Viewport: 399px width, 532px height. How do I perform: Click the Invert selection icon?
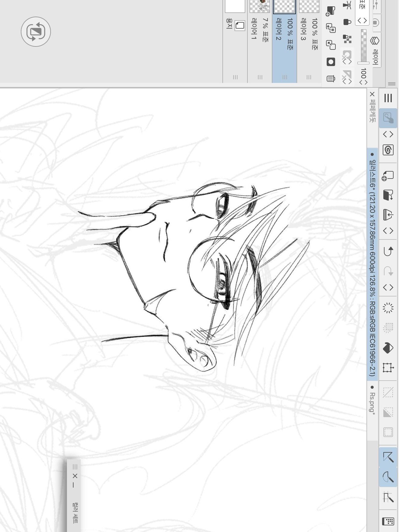388,412
